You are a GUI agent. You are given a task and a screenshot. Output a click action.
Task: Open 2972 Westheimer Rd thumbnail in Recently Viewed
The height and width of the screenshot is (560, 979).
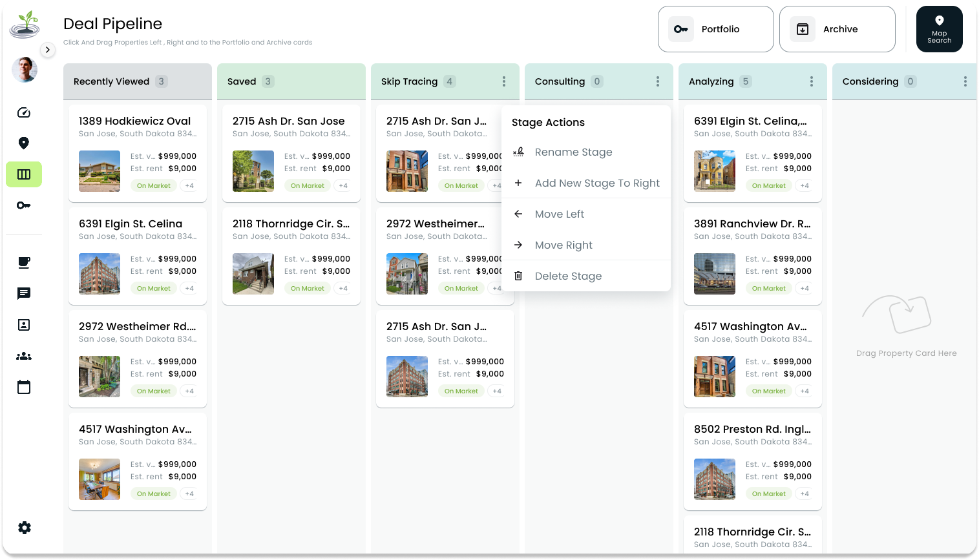point(100,377)
